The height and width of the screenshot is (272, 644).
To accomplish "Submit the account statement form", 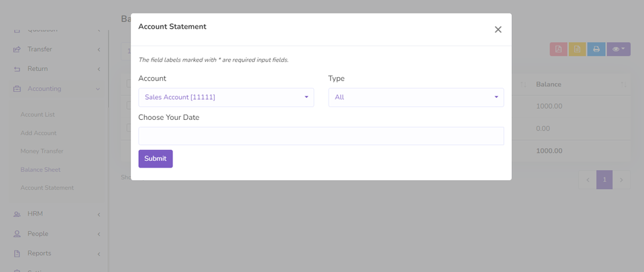I will (x=155, y=159).
